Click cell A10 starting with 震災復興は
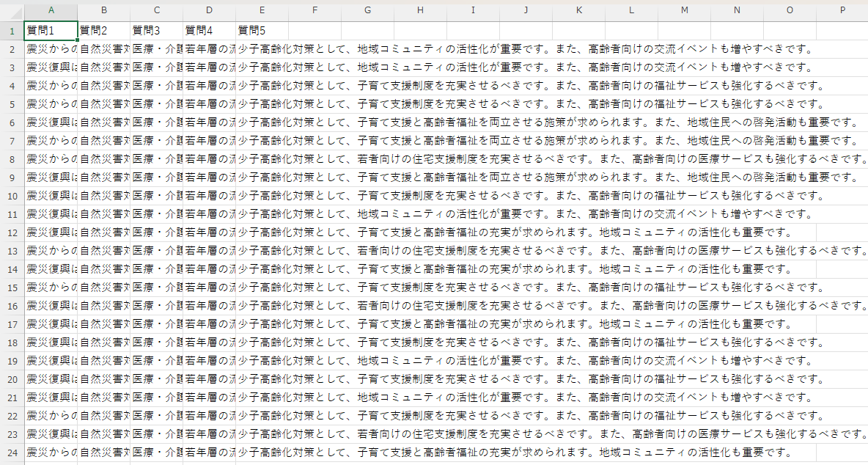Image resolution: width=868 pixels, height=465 pixels. click(51, 195)
